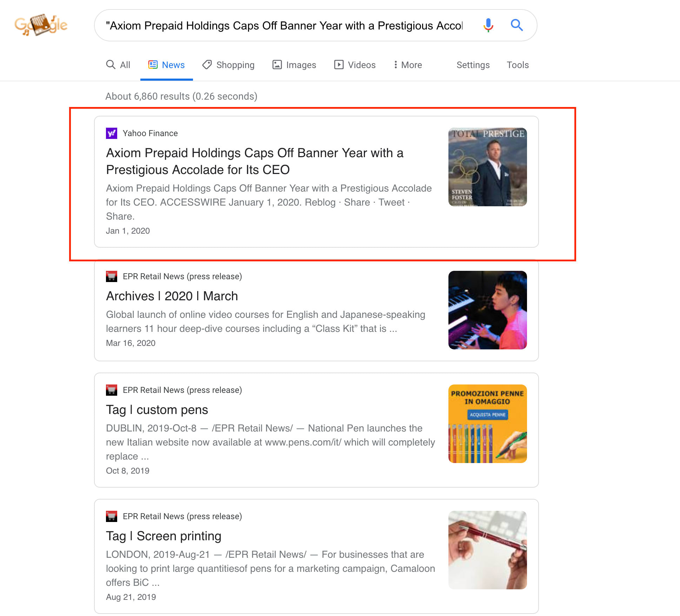Click the Aug 21, 2019 date
This screenshot has width=680, height=616.
pyautogui.click(x=131, y=597)
